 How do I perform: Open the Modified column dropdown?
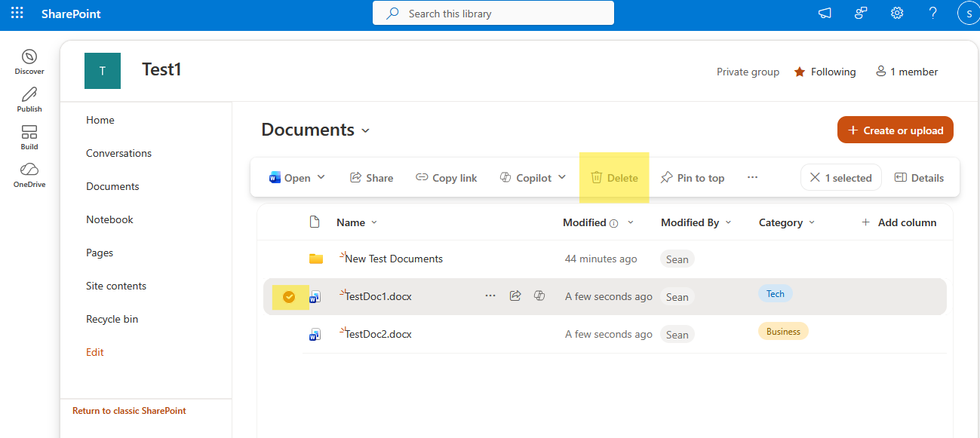[x=631, y=222]
